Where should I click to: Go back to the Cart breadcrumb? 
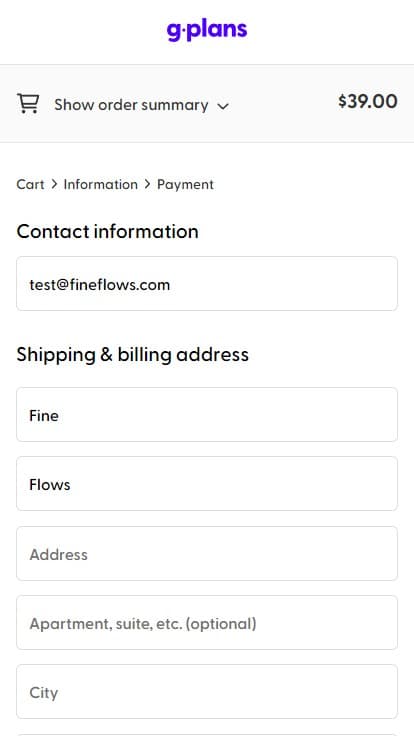coord(31,184)
